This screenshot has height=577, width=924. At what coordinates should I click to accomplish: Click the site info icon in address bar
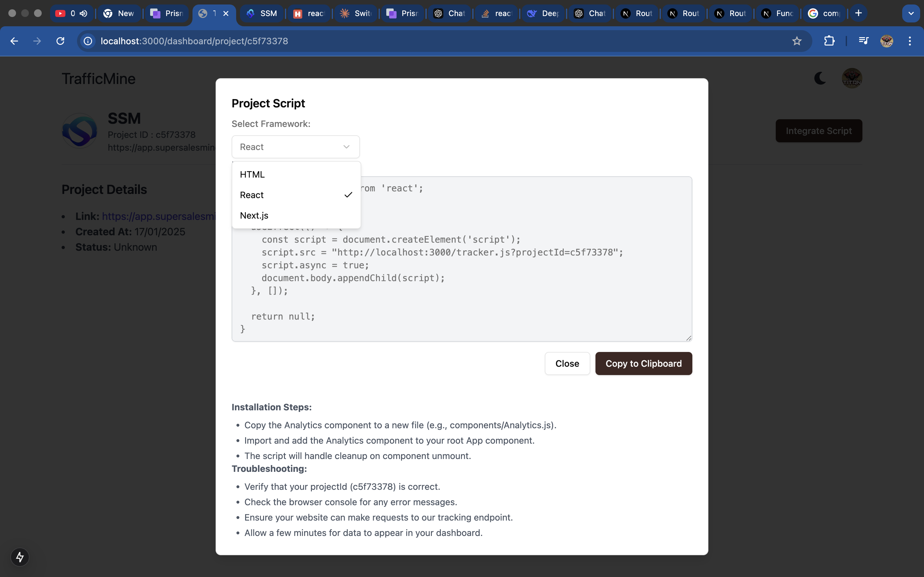[x=88, y=41]
